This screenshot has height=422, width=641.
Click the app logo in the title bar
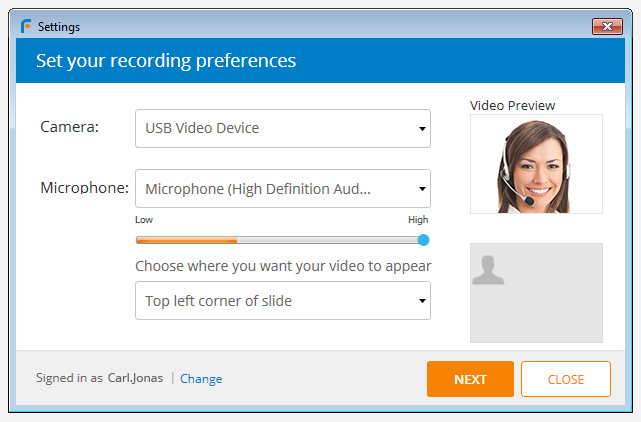pyautogui.click(x=26, y=27)
